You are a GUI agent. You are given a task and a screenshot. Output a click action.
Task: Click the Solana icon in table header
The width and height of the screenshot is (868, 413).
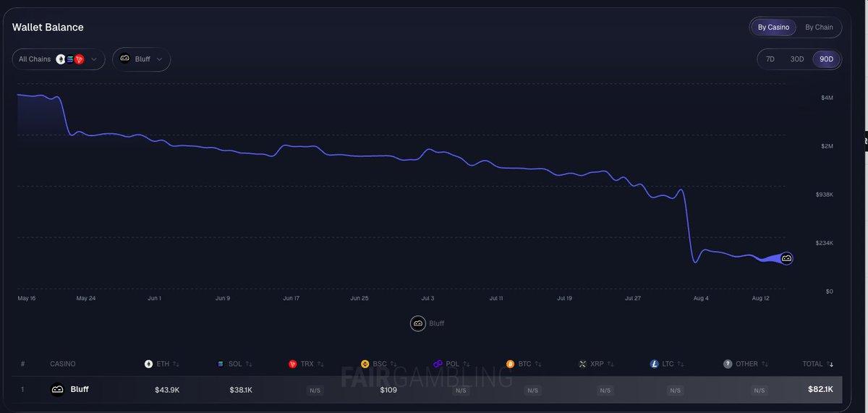click(221, 364)
